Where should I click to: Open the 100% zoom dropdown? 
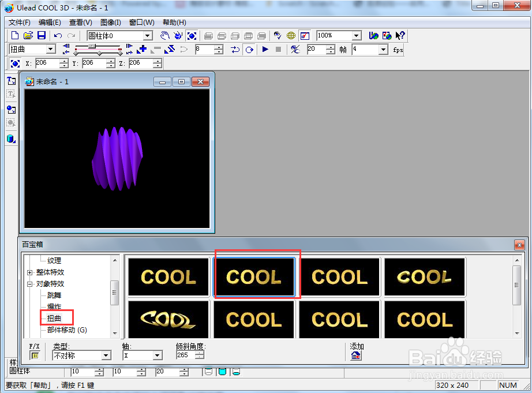click(x=356, y=36)
